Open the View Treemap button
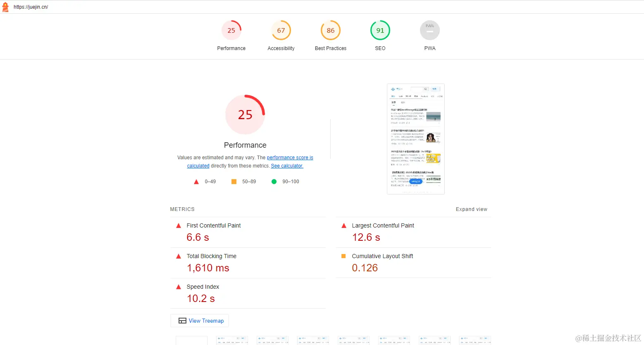 (x=200, y=321)
